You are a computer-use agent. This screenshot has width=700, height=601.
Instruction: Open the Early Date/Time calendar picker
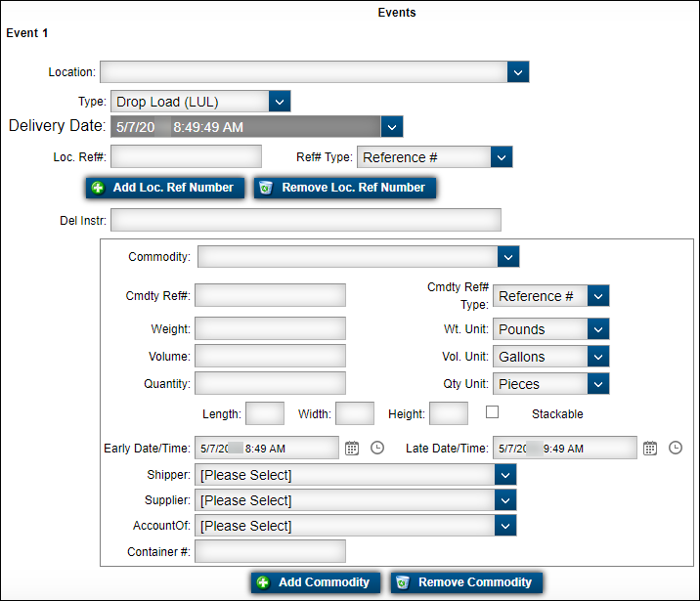352,449
